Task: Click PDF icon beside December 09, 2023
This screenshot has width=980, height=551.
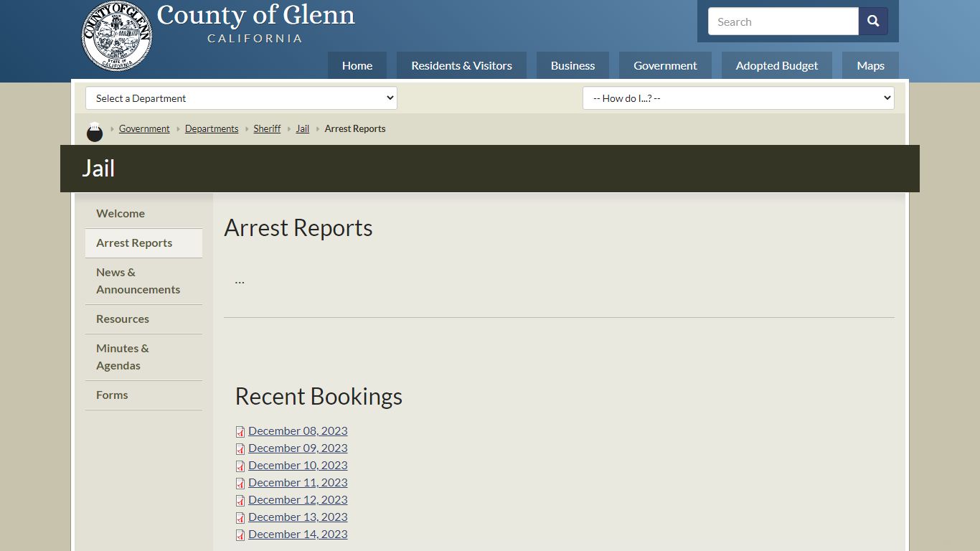Action: pos(240,449)
